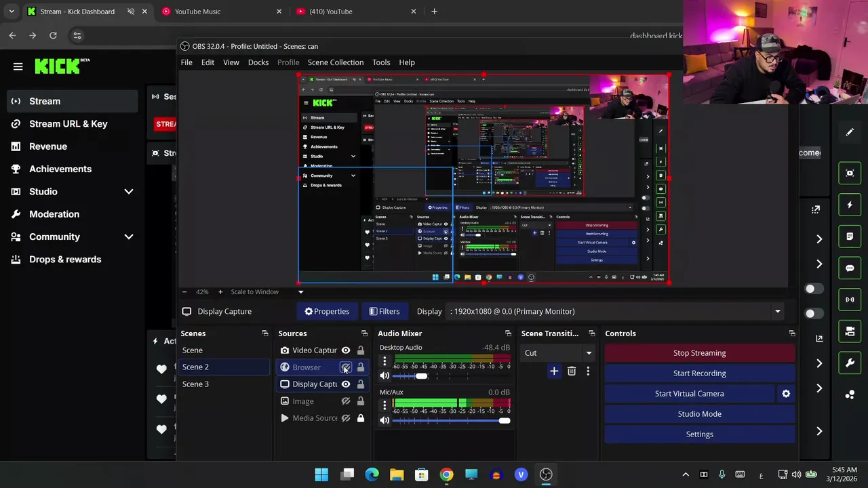
Task: Open the Docks menu in OBS
Action: (x=258, y=62)
